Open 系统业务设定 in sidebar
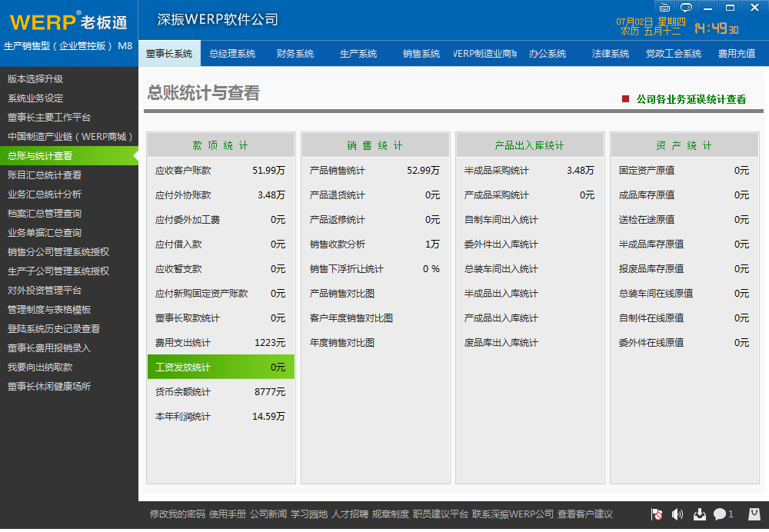Viewport: 769px width, 532px height. pyautogui.click(x=69, y=98)
